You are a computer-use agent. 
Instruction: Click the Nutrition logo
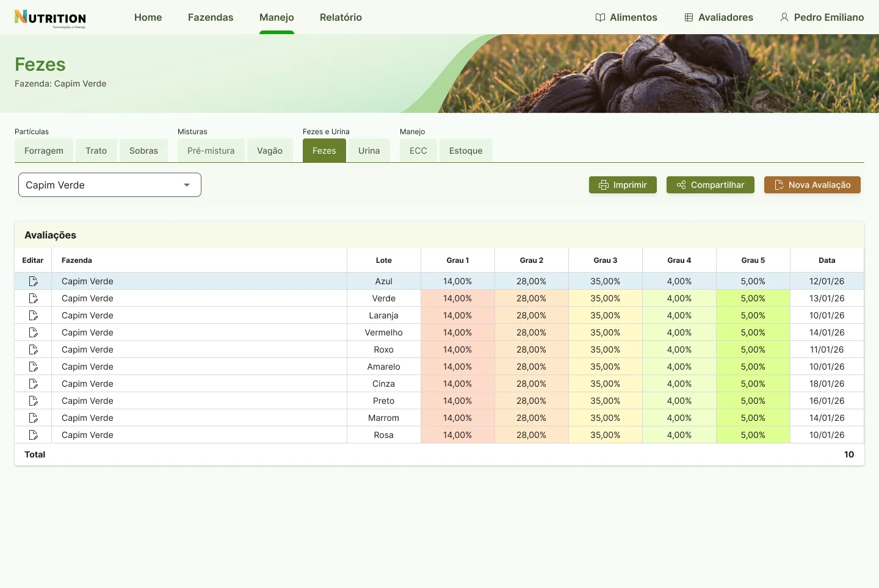(x=50, y=18)
